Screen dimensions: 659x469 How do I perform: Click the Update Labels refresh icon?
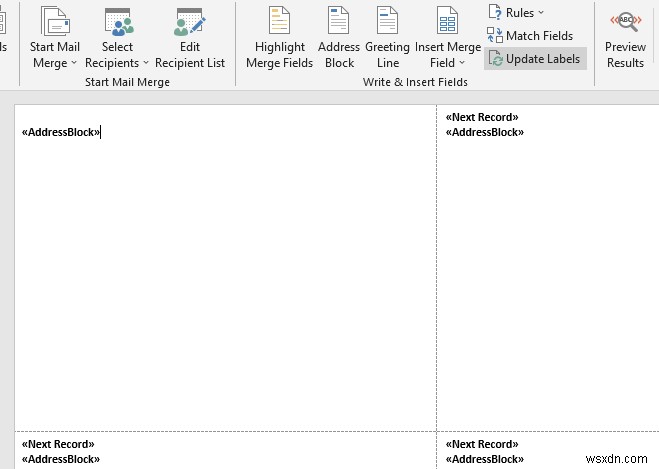(496, 58)
